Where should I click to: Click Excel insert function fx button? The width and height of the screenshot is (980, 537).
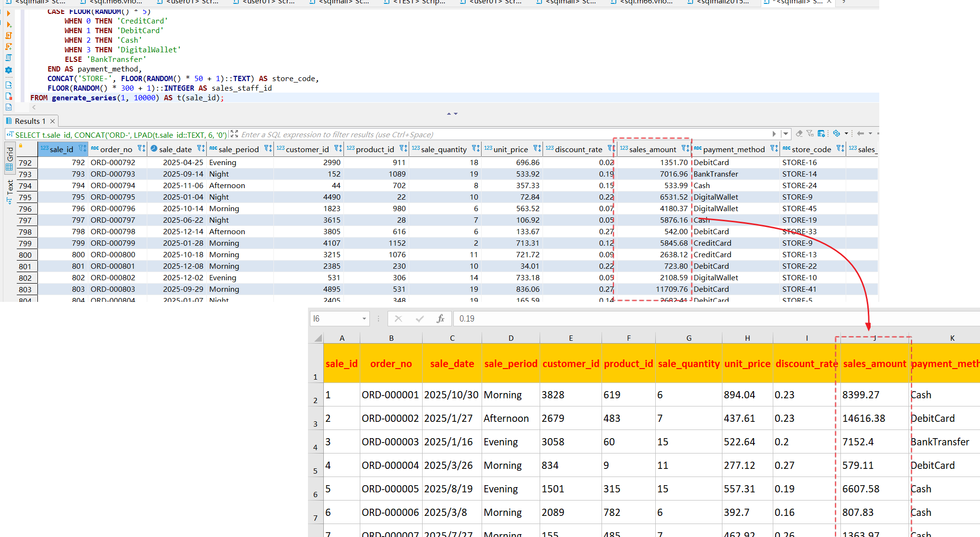[x=440, y=319]
